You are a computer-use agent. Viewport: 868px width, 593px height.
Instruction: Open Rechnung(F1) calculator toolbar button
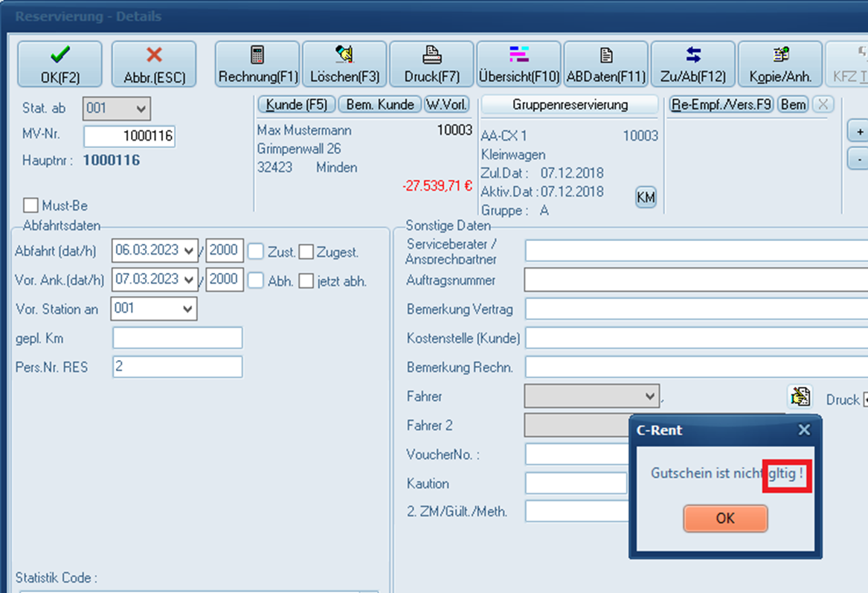pos(257,65)
